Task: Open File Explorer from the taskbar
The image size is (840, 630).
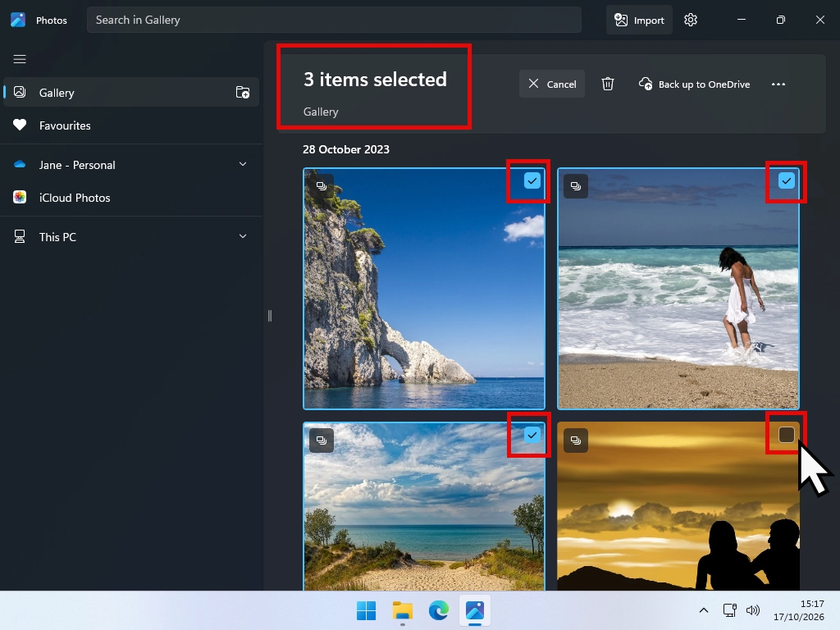Action: pos(402,610)
